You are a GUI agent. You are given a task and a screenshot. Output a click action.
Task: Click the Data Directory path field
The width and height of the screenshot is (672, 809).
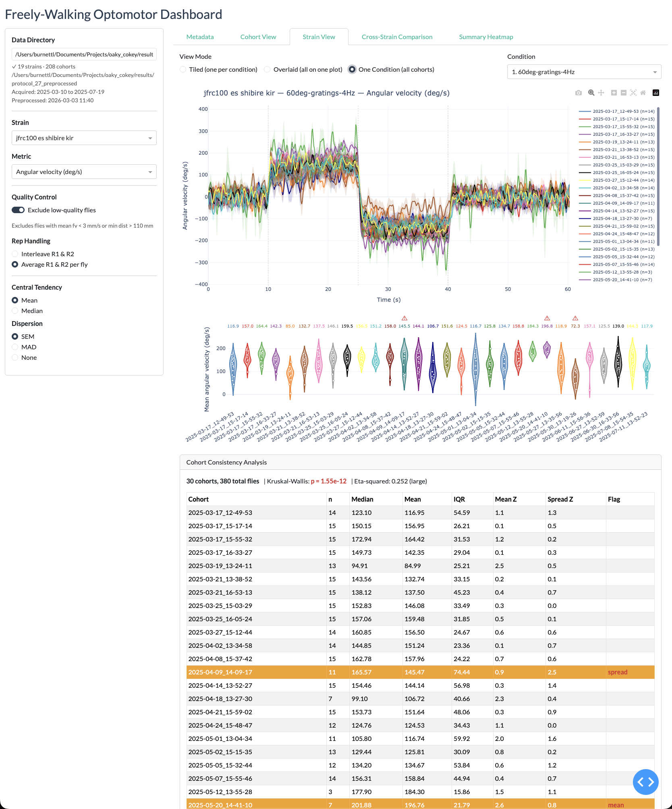(84, 54)
